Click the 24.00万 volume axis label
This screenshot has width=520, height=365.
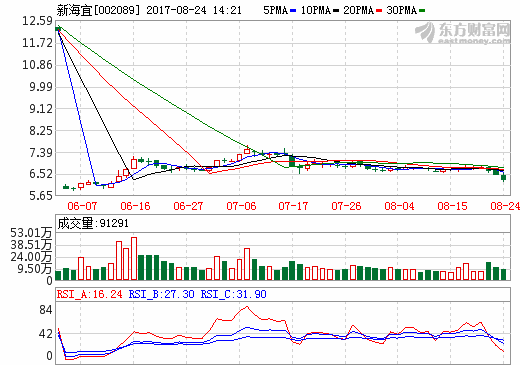point(31,257)
